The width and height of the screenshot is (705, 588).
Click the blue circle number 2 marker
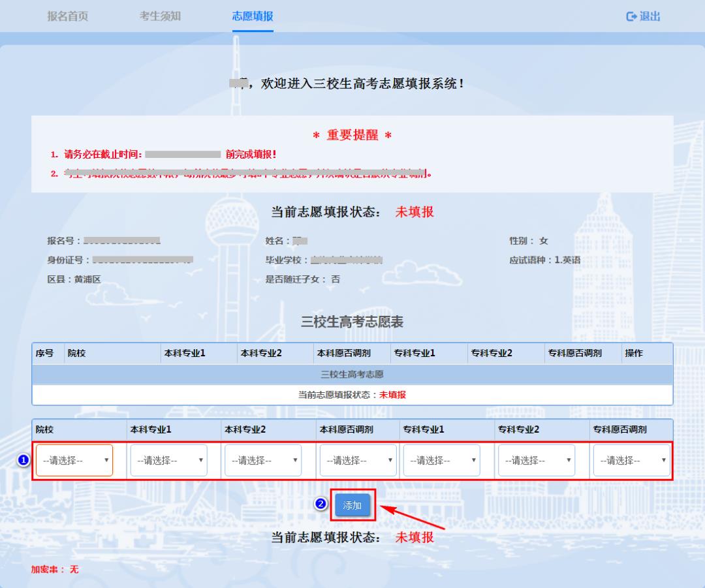point(321,504)
